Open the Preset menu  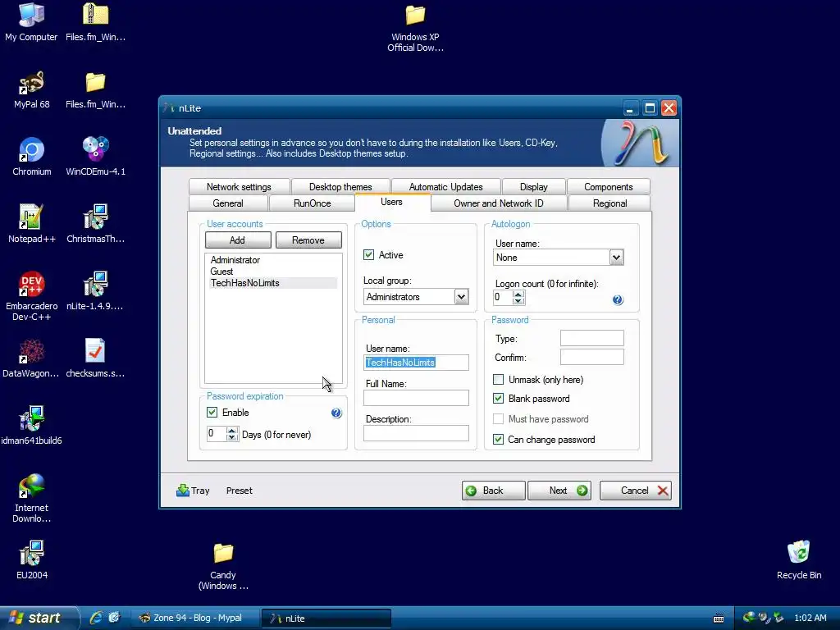click(x=239, y=491)
